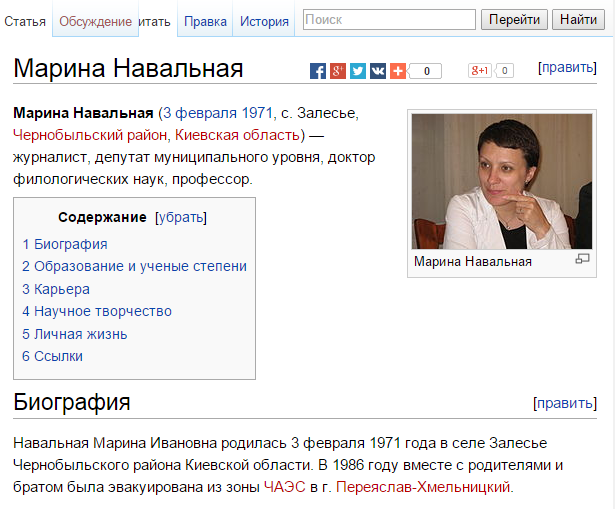Click the photo caption Марина Навальная
Viewport: 615px width, 509px height.
[x=473, y=262]
